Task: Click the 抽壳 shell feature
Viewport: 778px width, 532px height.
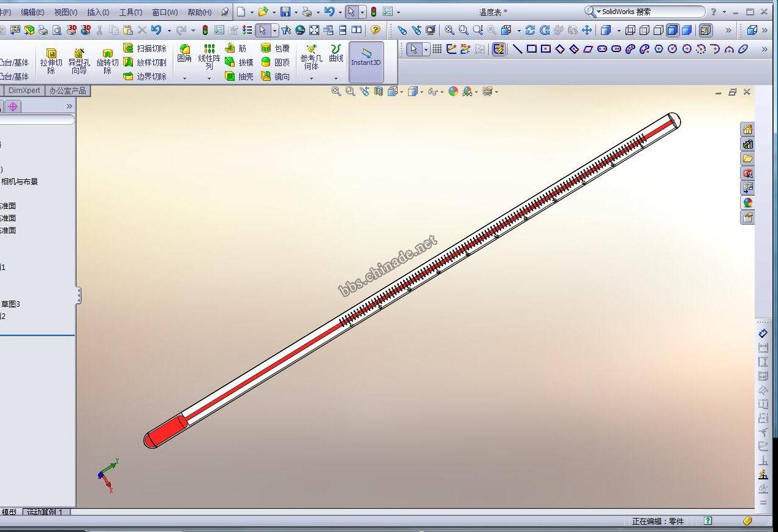Action: pyautogui.click(x=239, y=77)
